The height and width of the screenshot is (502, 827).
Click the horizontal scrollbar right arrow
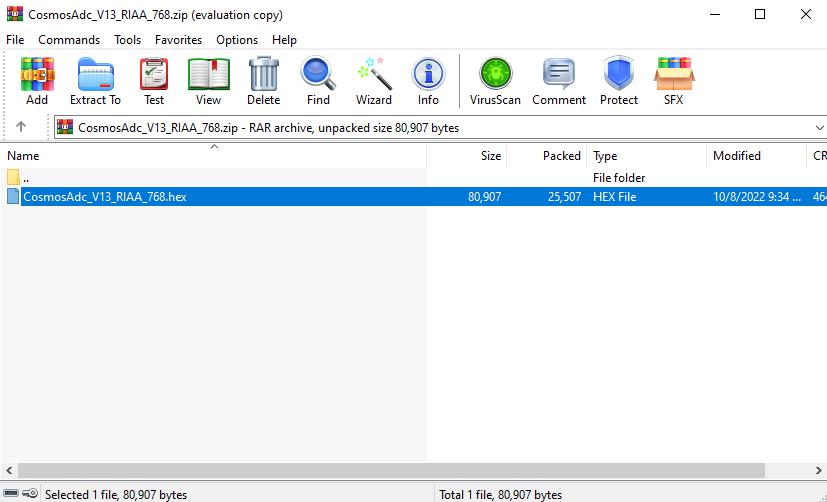pos(818,470)
